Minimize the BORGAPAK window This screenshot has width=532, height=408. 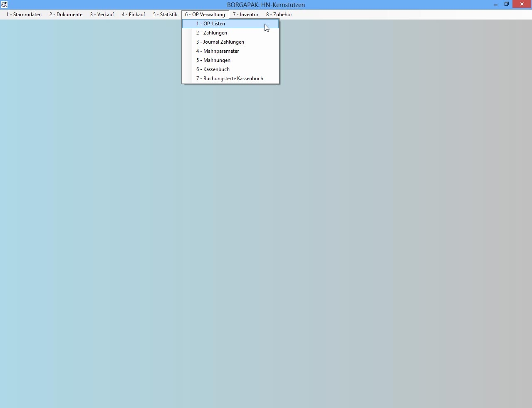pos(496,5)
